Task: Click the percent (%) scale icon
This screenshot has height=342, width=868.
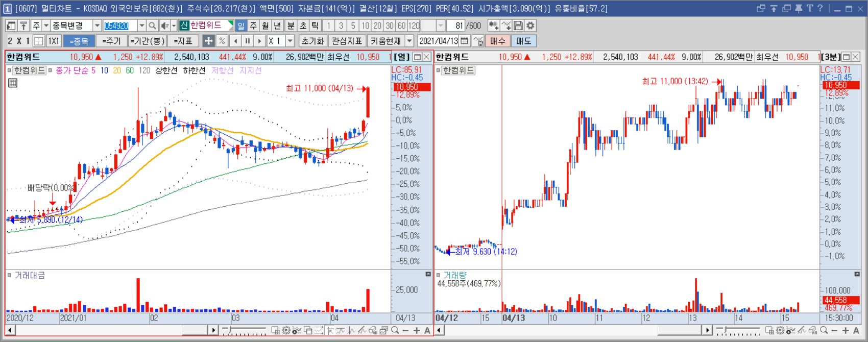Action: click(222, 41)
